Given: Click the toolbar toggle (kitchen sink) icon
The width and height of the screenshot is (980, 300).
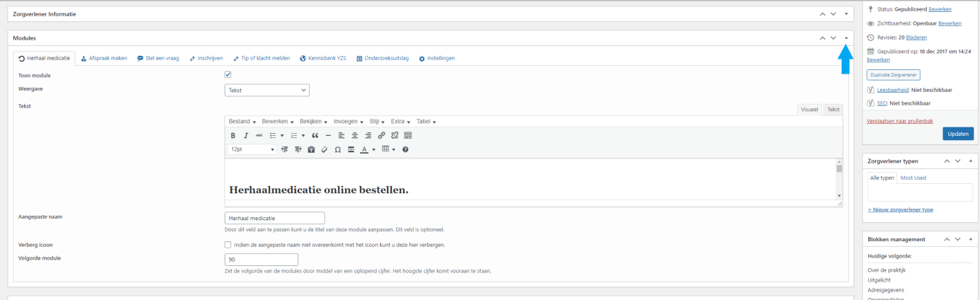Looking at the screenshot, I should point(408,135).
